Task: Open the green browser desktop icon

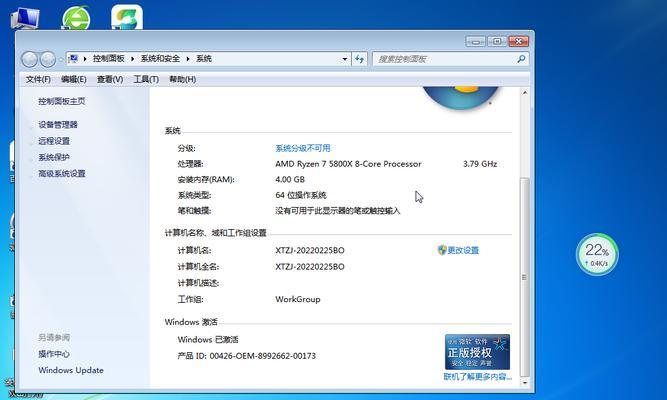Action: click(x=75, y=17)
